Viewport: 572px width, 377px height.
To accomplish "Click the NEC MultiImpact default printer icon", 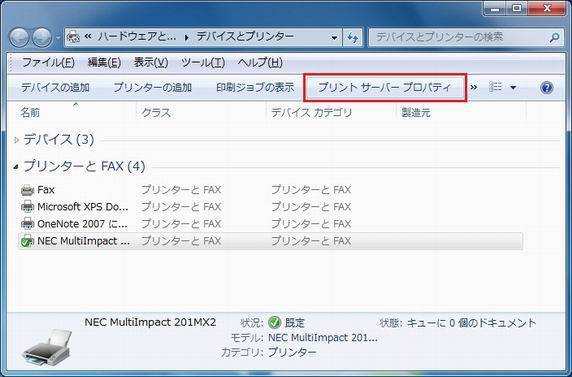I will (x=27, y=241).
